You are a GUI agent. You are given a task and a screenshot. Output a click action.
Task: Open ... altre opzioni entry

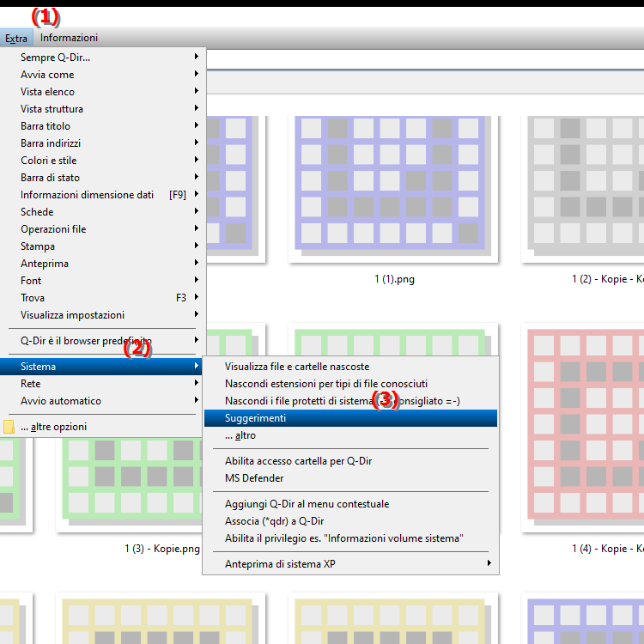[103, 427]
